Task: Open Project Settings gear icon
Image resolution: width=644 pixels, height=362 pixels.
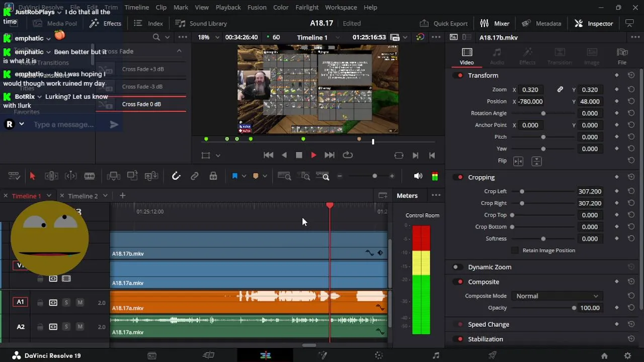Action: point(627,355)
